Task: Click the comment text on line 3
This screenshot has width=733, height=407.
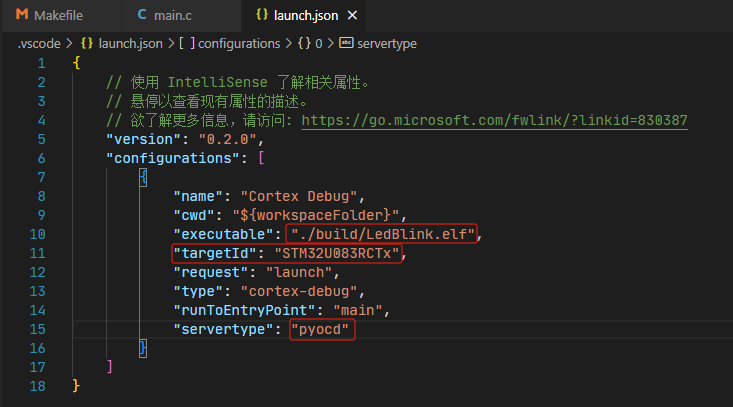Action: [207, 101]
